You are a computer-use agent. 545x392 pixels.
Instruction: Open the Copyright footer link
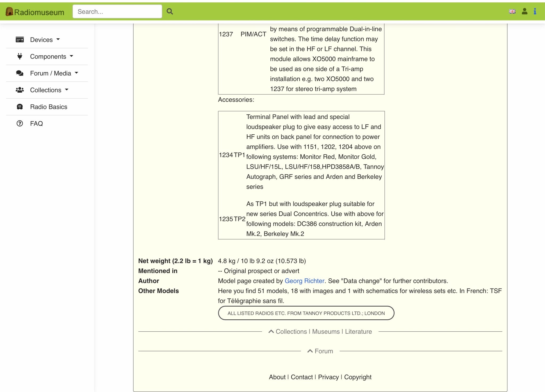[x=358, y=377]
